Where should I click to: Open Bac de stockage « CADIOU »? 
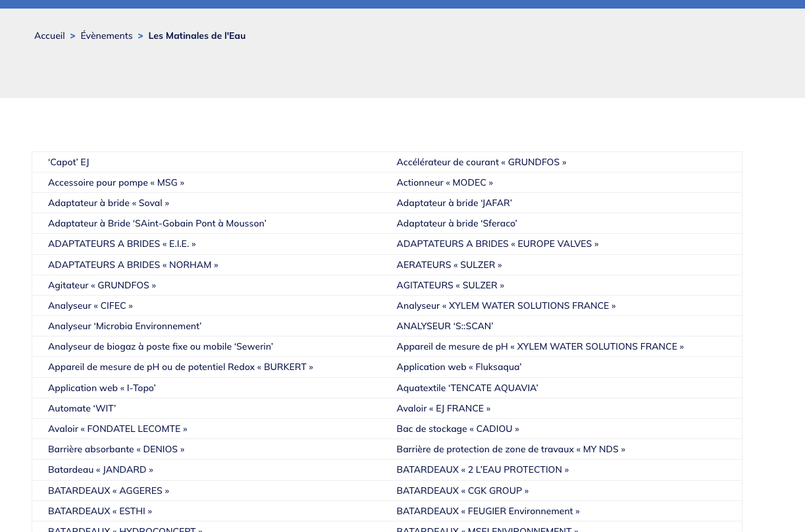(457, 429)
